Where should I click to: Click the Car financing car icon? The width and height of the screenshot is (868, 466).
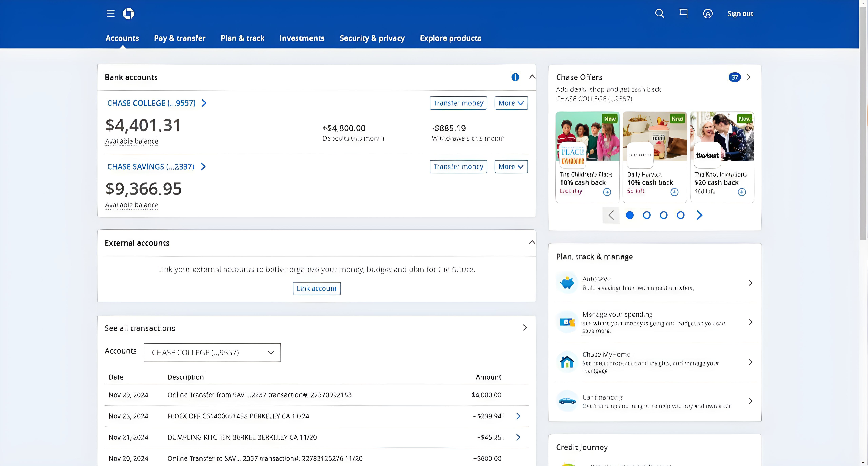pyautogui.click(x=567, y=401)
